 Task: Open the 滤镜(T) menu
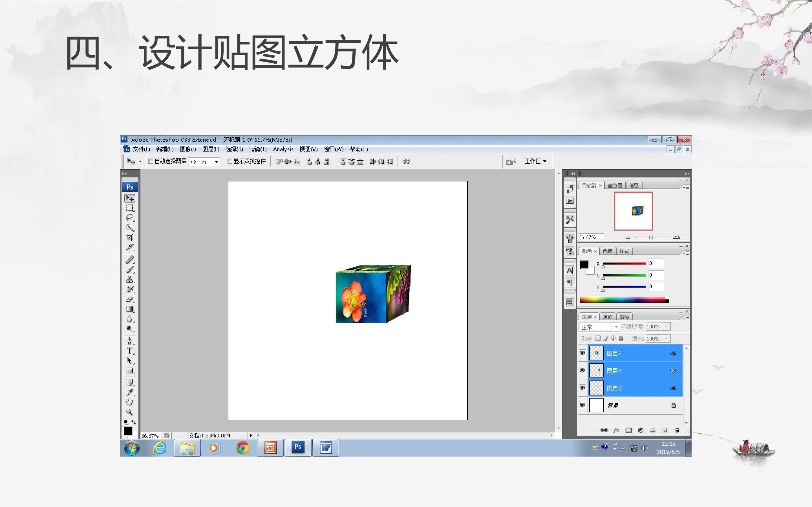(x=258, y=149)
